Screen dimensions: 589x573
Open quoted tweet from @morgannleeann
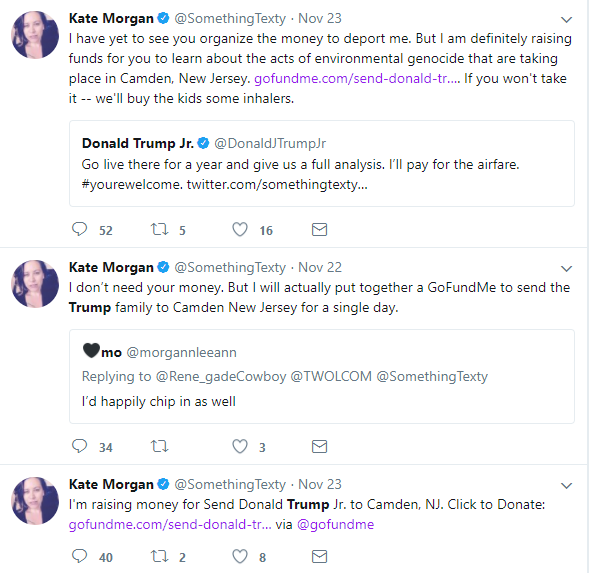(322, 376)
